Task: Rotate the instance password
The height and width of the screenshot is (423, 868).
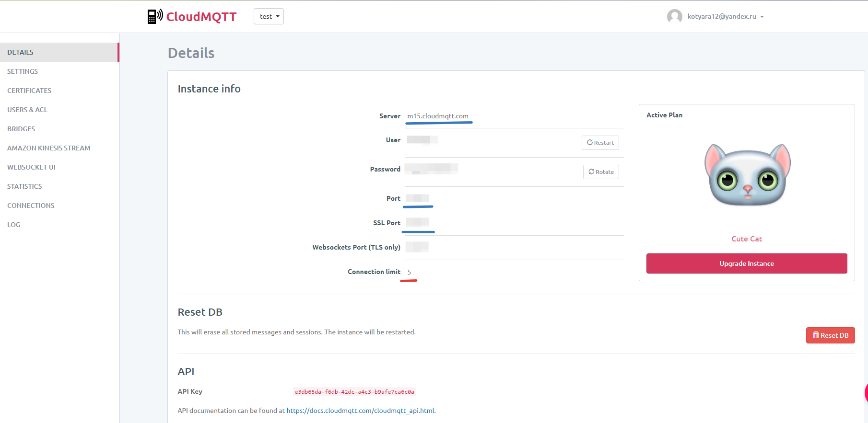Action: point(601,172)
